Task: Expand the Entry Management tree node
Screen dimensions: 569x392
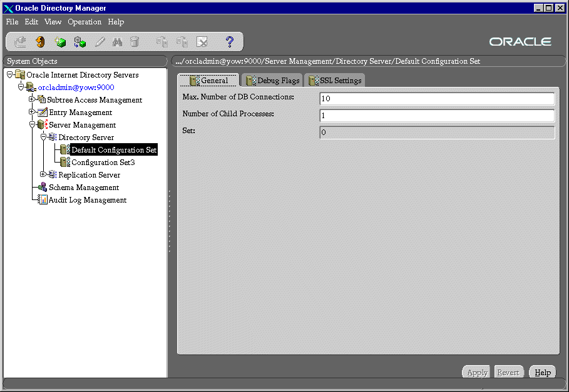Action: point(32,112)
